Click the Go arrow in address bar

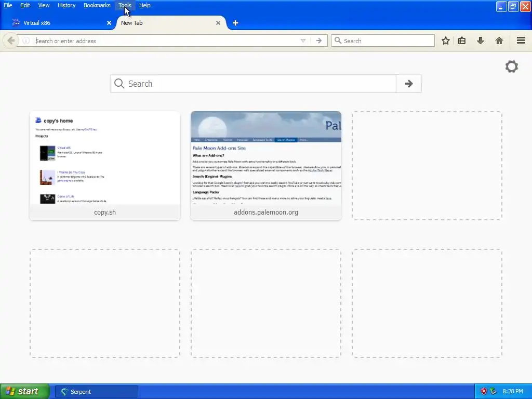tap(318, 41)
